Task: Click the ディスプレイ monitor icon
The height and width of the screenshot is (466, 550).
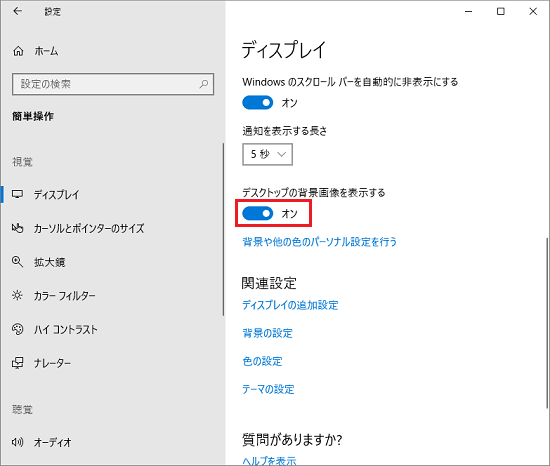Action: (18, 194)
